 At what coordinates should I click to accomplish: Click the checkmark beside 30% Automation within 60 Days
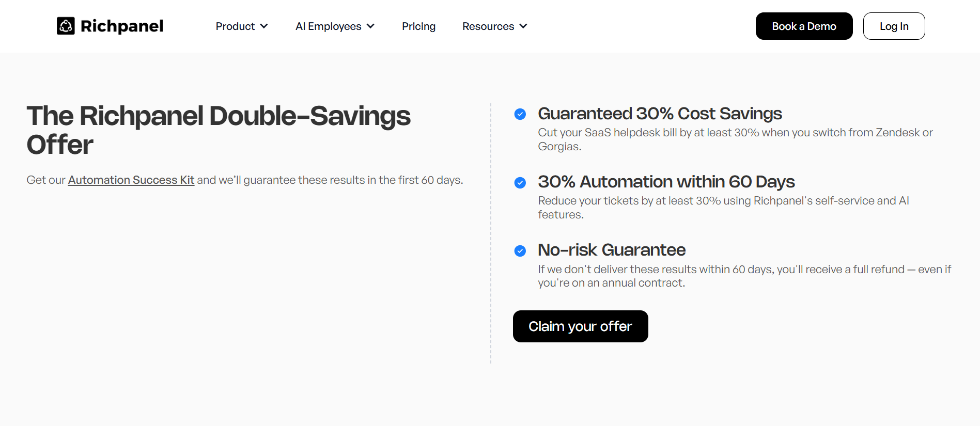520,182
